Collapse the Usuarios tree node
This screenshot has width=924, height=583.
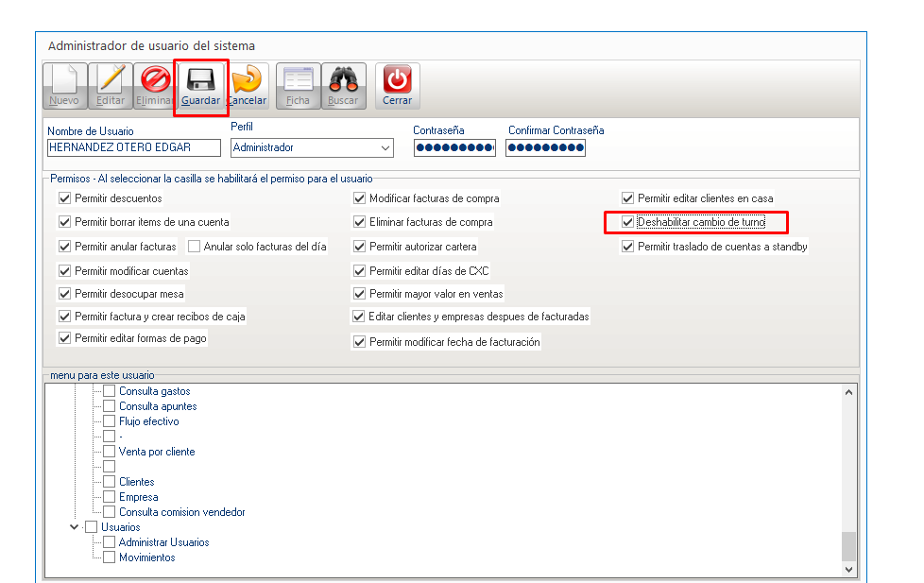coord(75,527)
